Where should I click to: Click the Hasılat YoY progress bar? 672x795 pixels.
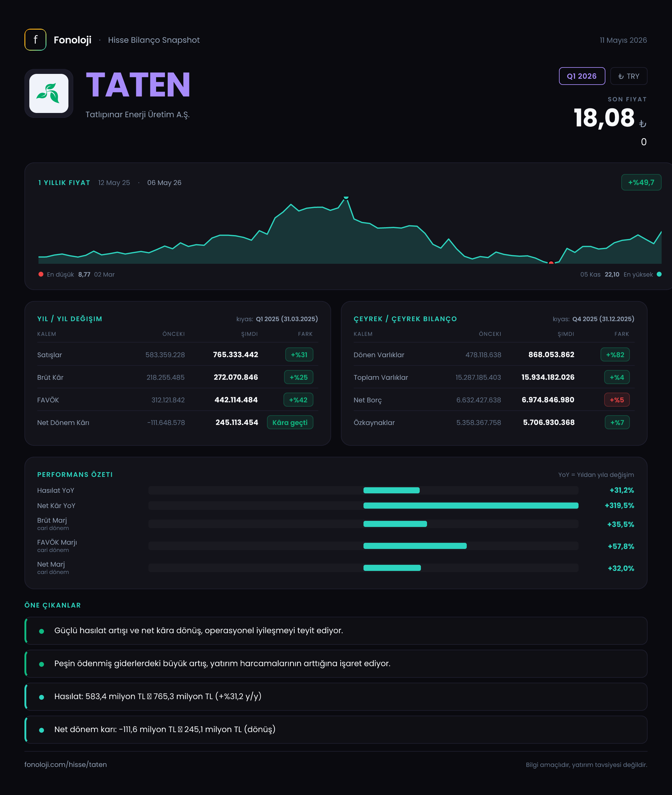point(363,490)
